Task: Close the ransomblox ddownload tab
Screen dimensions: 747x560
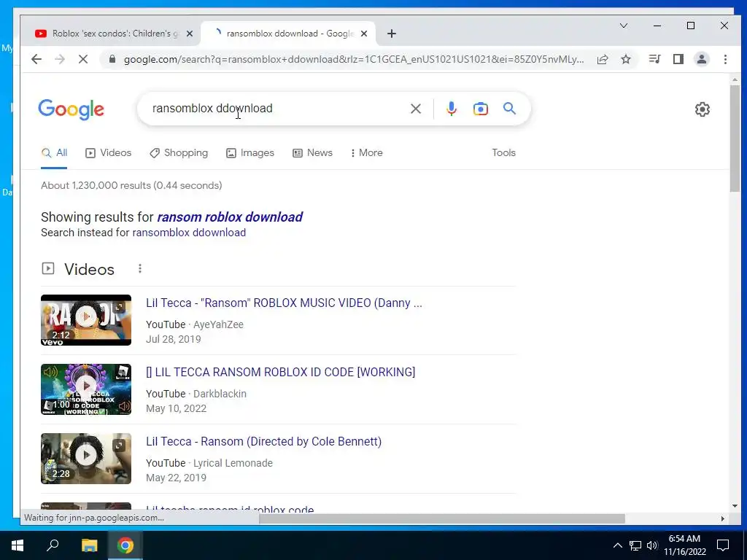Action: pyautogui.click(x=364, y=34)
